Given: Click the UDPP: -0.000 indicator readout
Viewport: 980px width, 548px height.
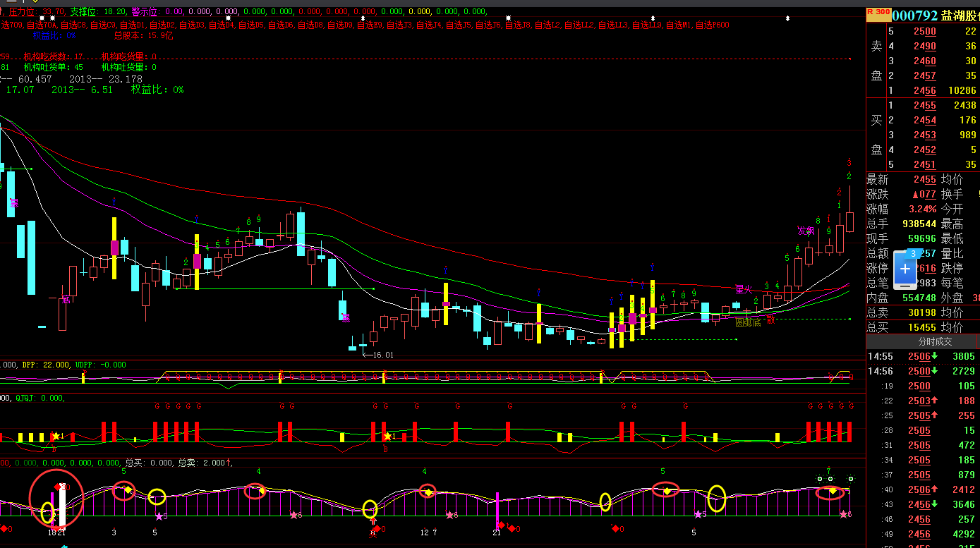Looking at the screenshot, I should 99,365.
